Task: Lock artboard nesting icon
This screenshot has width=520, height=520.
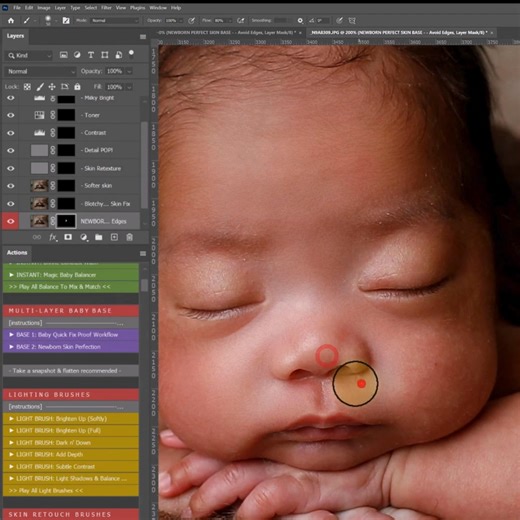Action: (65, 87)
